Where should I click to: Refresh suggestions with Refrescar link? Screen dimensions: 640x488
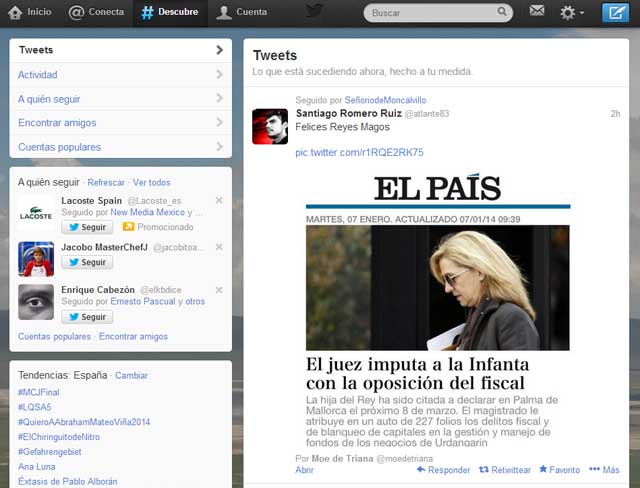[x=106, y=182]
